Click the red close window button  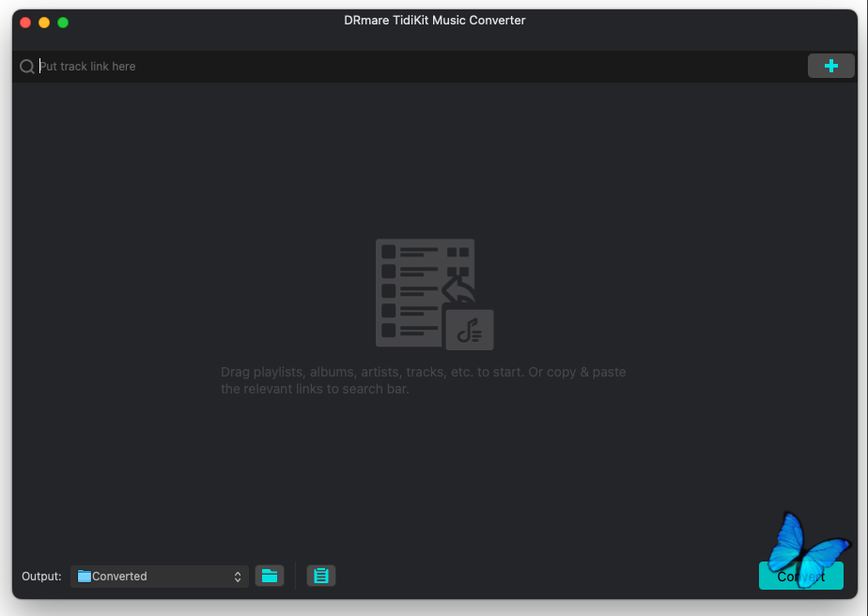pyautogui.click(x=25, y=23)
